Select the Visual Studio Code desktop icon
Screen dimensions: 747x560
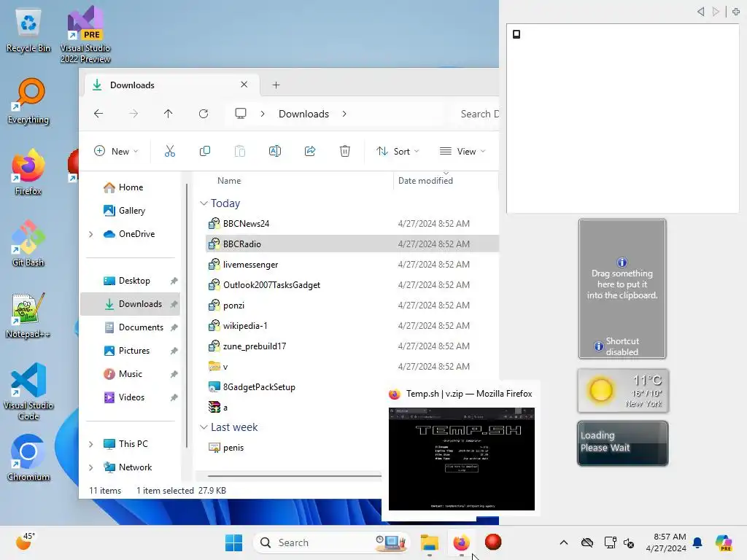28,392
